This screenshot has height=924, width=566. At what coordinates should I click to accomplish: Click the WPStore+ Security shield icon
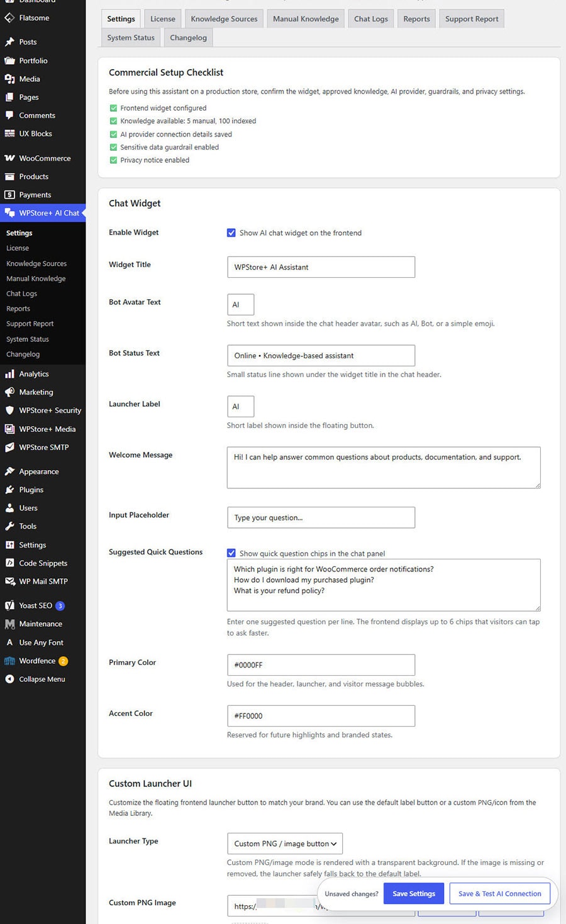(x=9, y=410)
